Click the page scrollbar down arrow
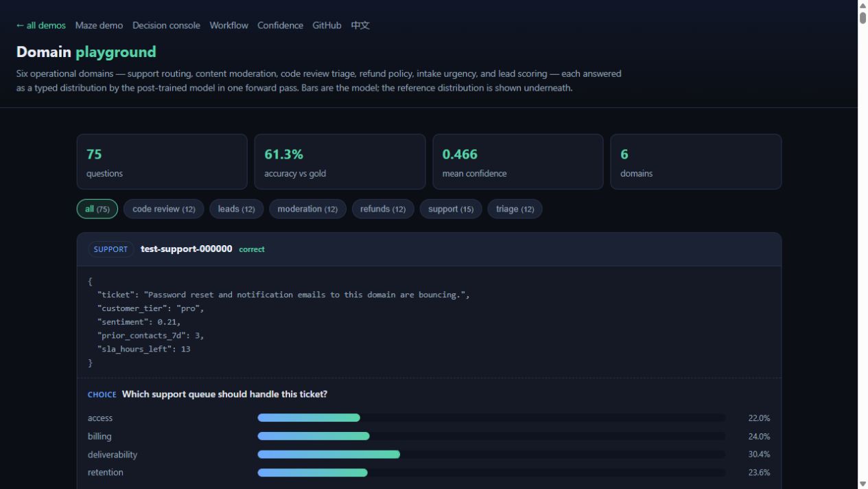Viewport: 868px width, 489px height. [x=863, y=484]
